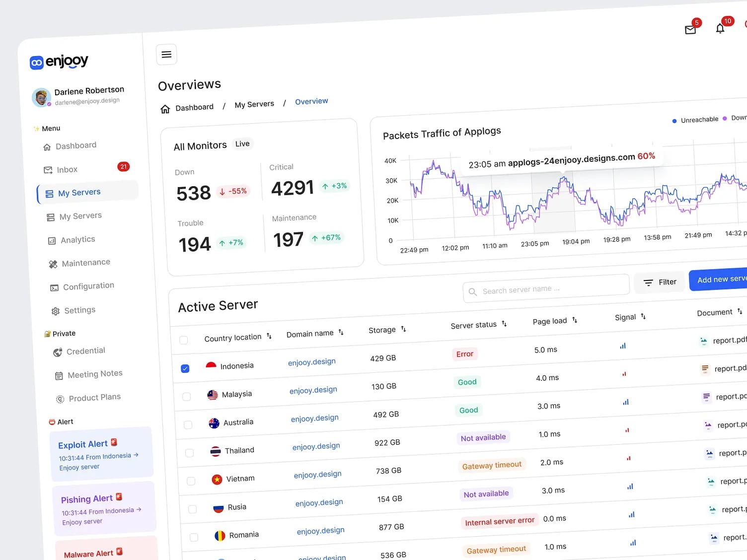Select all servers via header checkbox
747x560 pixels.
tap(183, 340)
